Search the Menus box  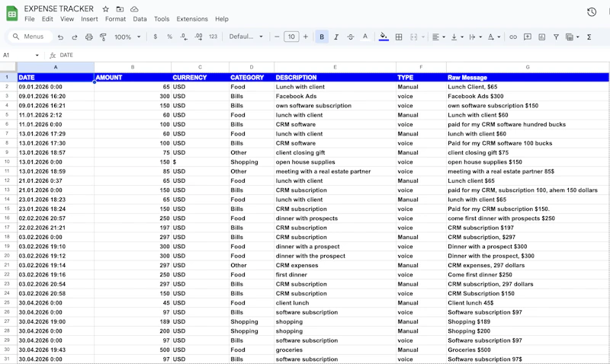coord(30,37)
